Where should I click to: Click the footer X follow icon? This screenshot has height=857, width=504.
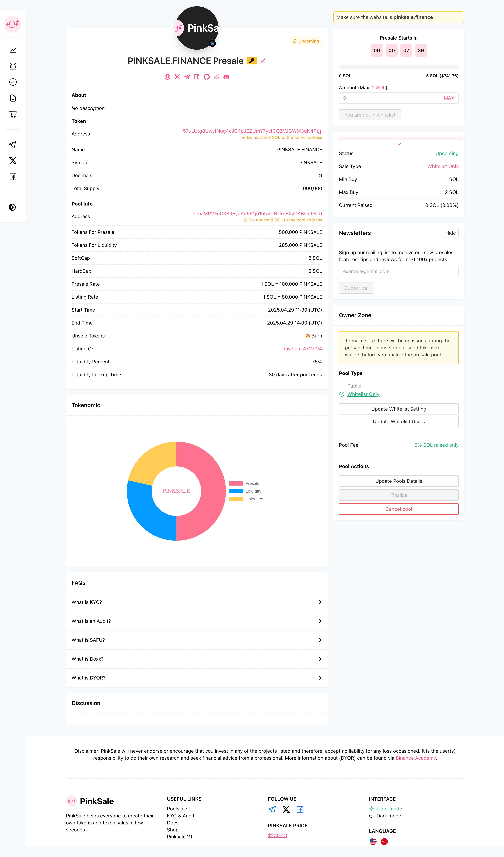pos(286,809)
